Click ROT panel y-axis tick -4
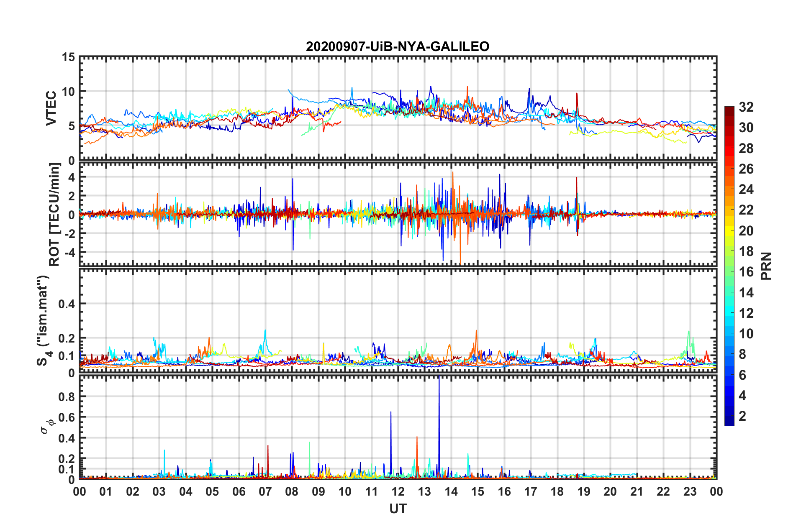 69,253
